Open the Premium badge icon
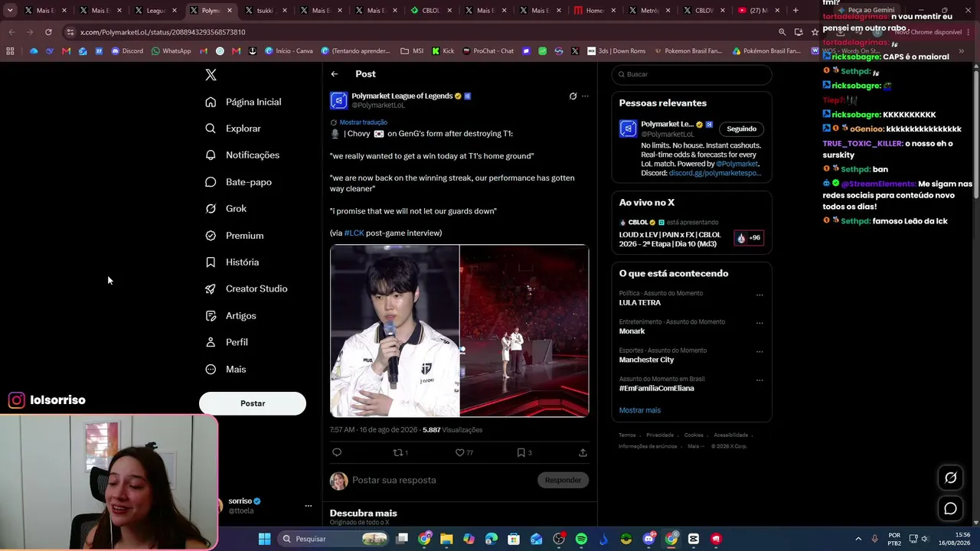This screenshot has height=551, width=980. coord(211,236)
